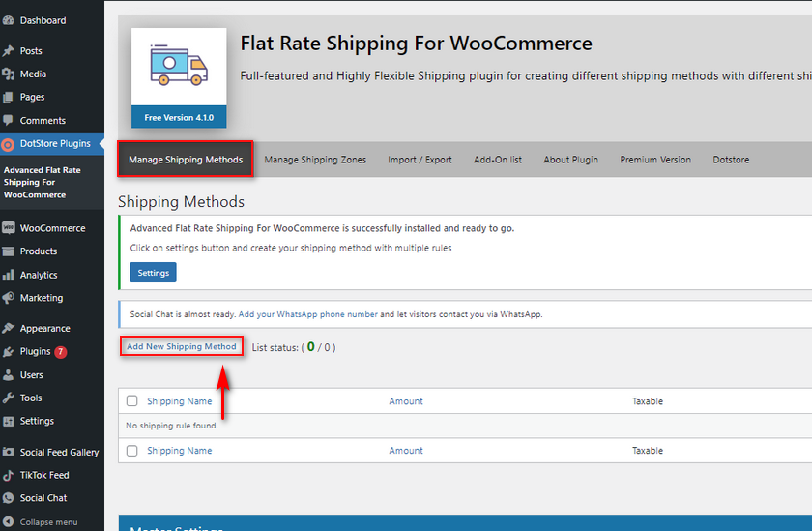812x531 pixels.
Task: Click the Comments speech bubble icon
Action: (x=8, y=120)
